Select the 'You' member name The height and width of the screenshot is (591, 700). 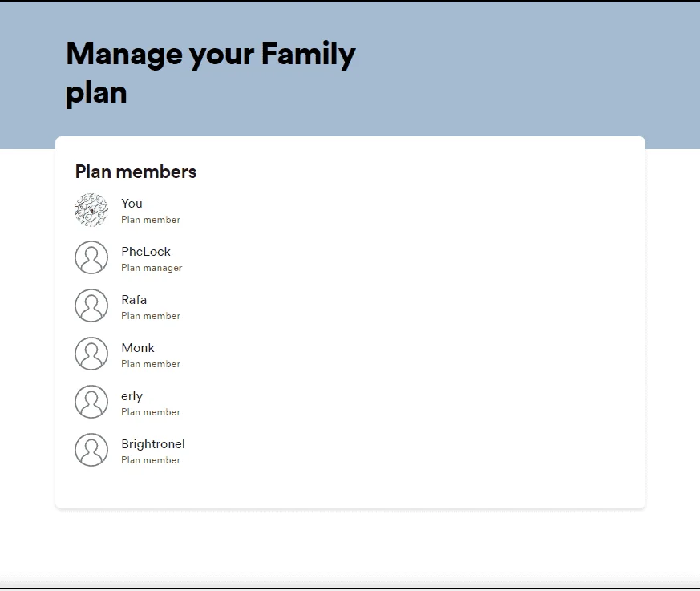tap(132, 204)
